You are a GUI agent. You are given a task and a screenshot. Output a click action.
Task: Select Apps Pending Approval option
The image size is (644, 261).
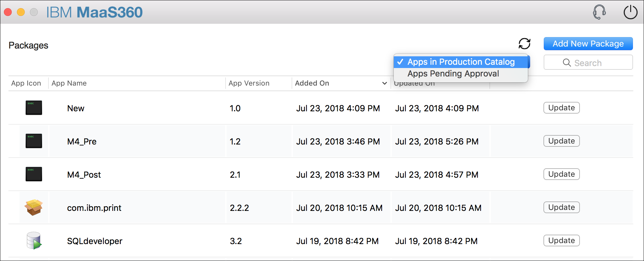click(x=461, y=74)
